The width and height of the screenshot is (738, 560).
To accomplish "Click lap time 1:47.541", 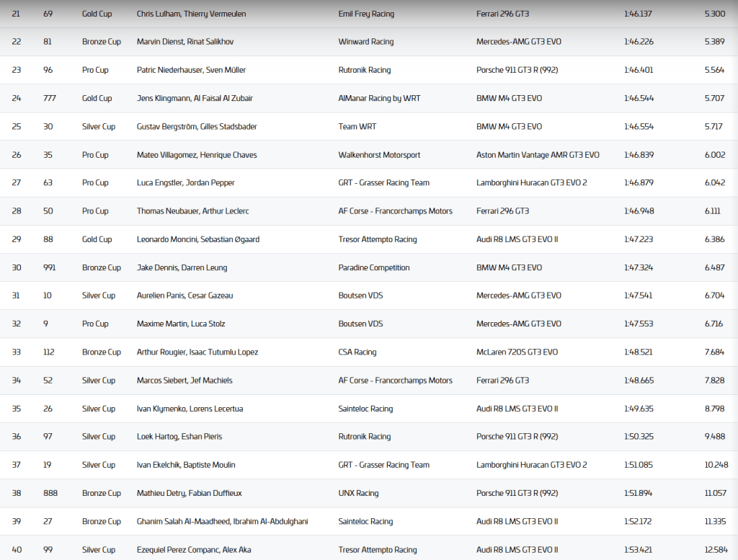I will click(639, 295).
